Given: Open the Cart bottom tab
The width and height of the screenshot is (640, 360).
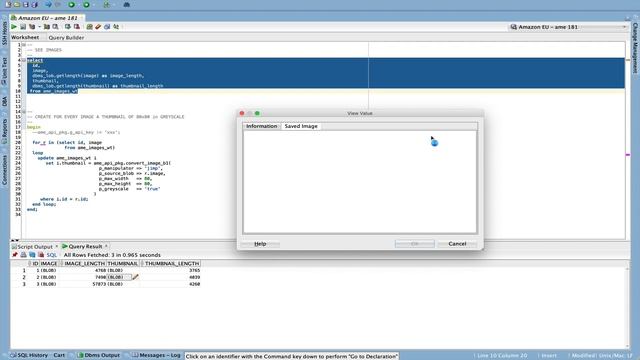Looking at the screenshot, I should (x=59, y=355).
